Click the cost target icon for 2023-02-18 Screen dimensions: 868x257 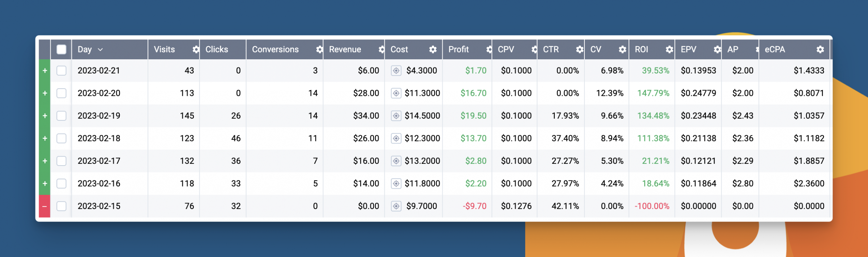pyautogui.click(x=396, y=138)
